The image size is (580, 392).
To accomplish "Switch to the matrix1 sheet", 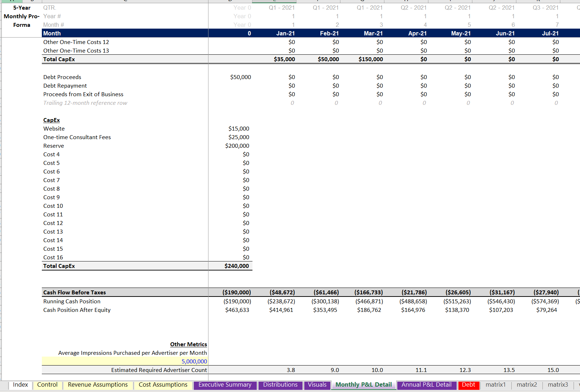I will click(x=496, y=385).
